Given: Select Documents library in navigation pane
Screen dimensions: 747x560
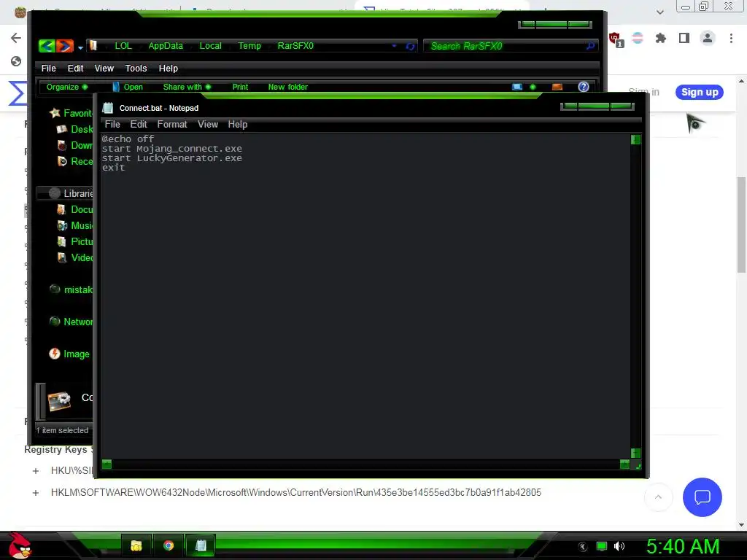Looking at the screenshot, I should click(75, 209).
